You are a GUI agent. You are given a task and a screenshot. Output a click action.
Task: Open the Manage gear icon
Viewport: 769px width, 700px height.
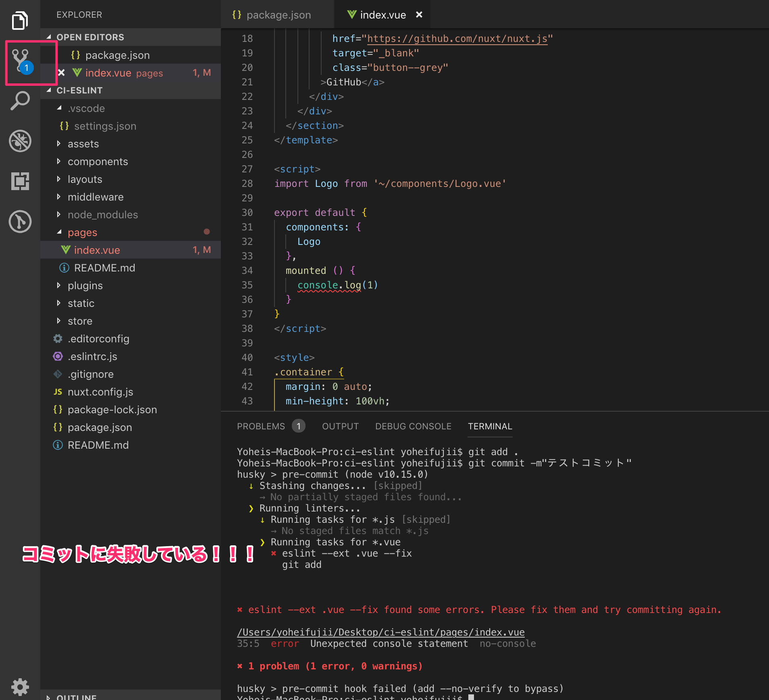click(x=20, y=687)
